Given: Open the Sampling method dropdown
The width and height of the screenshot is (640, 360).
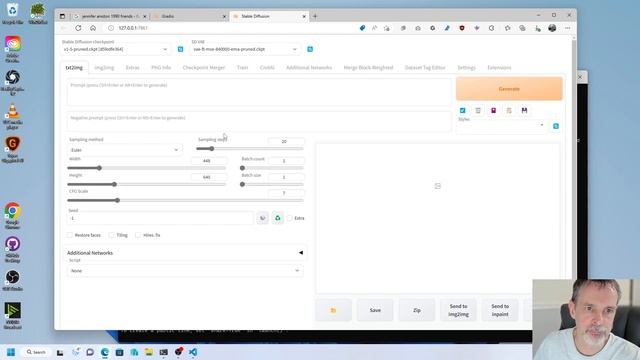Looking at the screenshot, I should coord(124,150).
